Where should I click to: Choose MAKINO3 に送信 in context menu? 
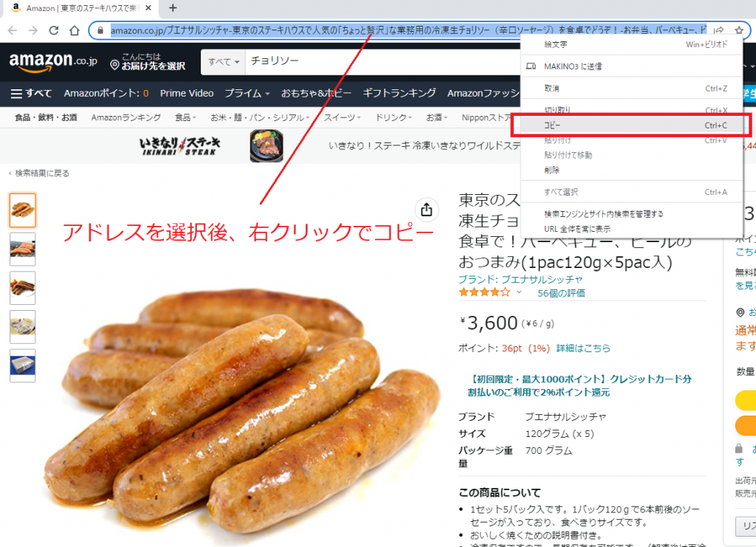632,66
